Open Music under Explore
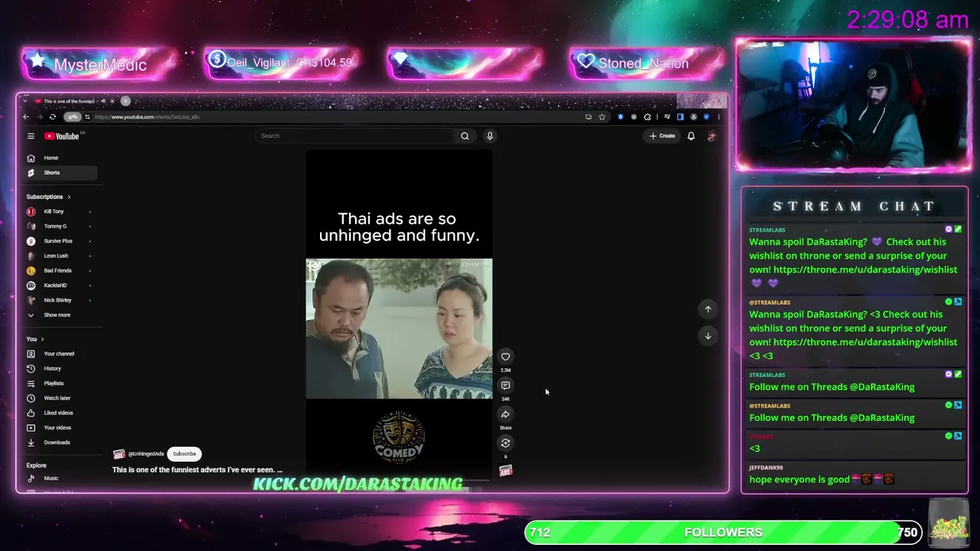The width and height of the screenshot is (980, 551). (x=60, y=478)
